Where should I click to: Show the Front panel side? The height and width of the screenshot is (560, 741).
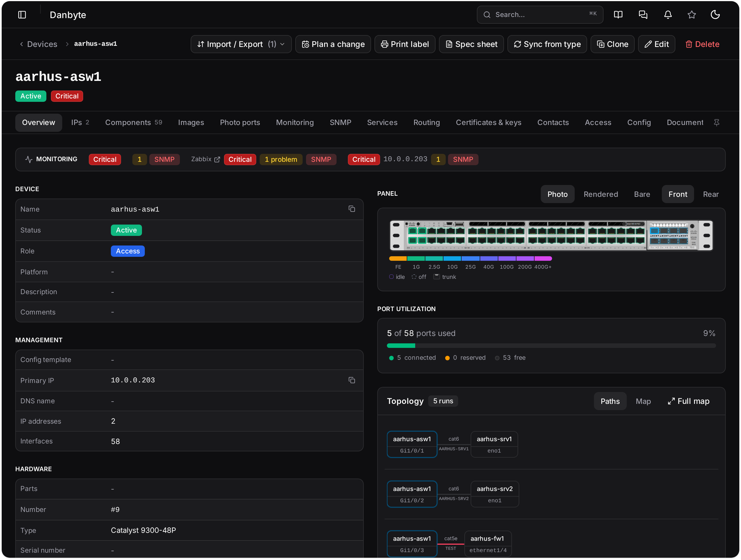coord(678,194)
